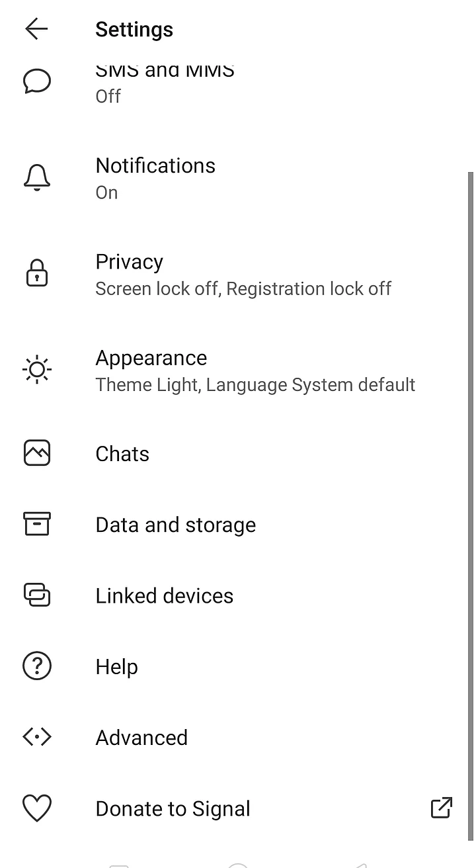Open Notifications settings
Image resolution: width=476 pixels, height=868 pixels.
click(x=155, y=165)
